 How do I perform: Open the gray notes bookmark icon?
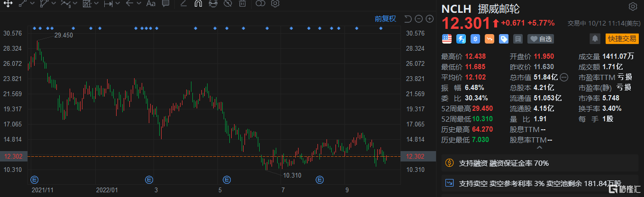518,39
